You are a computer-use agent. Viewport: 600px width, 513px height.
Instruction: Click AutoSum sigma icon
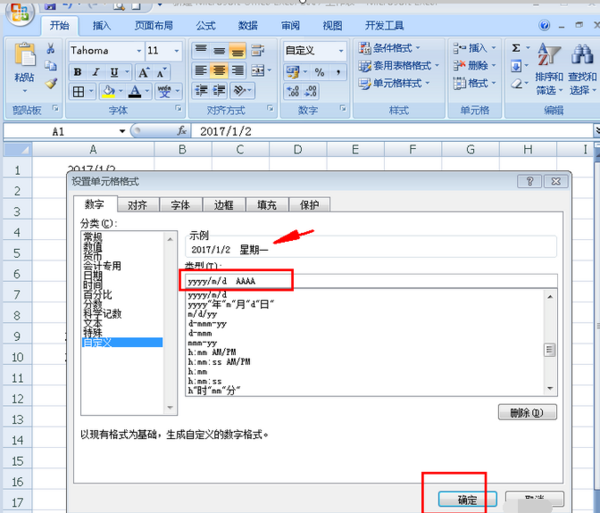point(516,48)
